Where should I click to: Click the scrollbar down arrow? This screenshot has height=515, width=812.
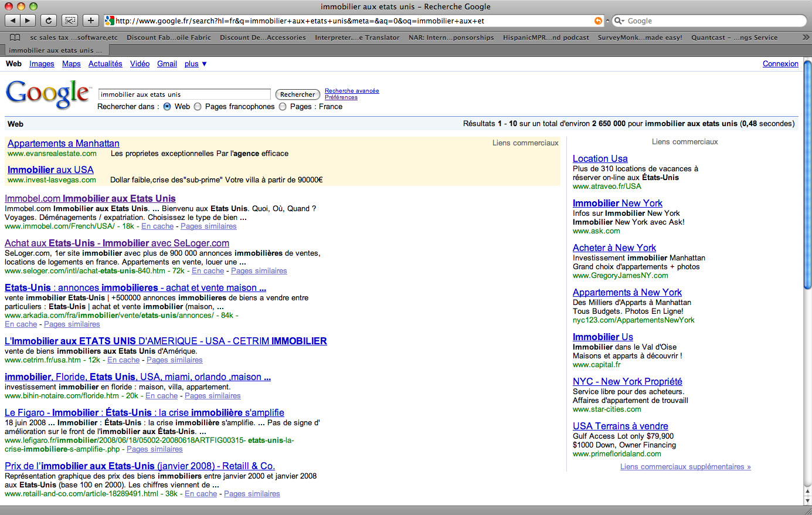pyautogui.click(x=807, y=501)
